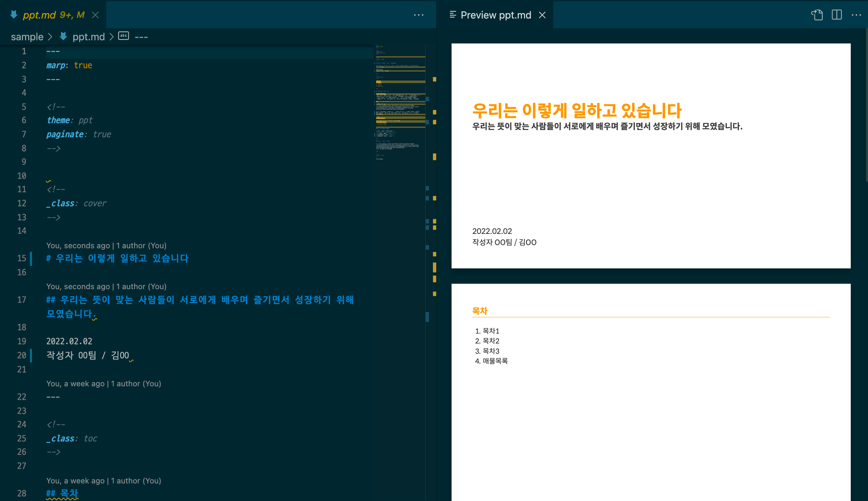Switch to the Preview ppt.md tab
Screen dimensions: 868x501
click(x=496, y=15)
